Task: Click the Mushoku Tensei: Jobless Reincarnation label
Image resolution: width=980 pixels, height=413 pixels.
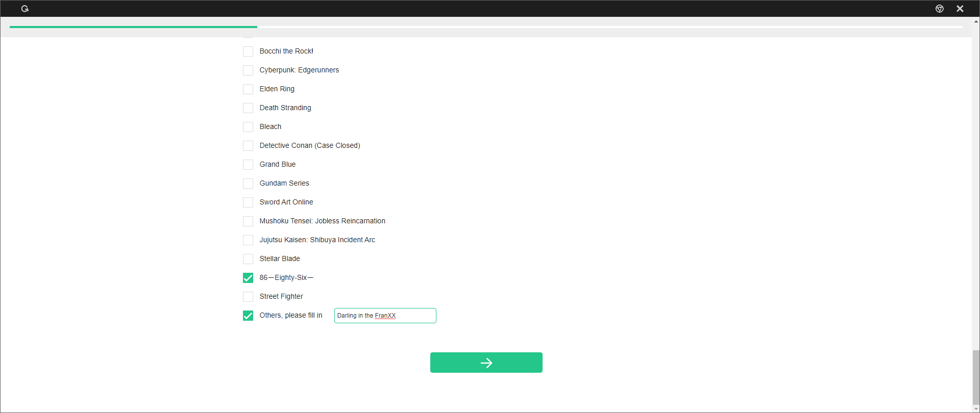Action: 323,221
